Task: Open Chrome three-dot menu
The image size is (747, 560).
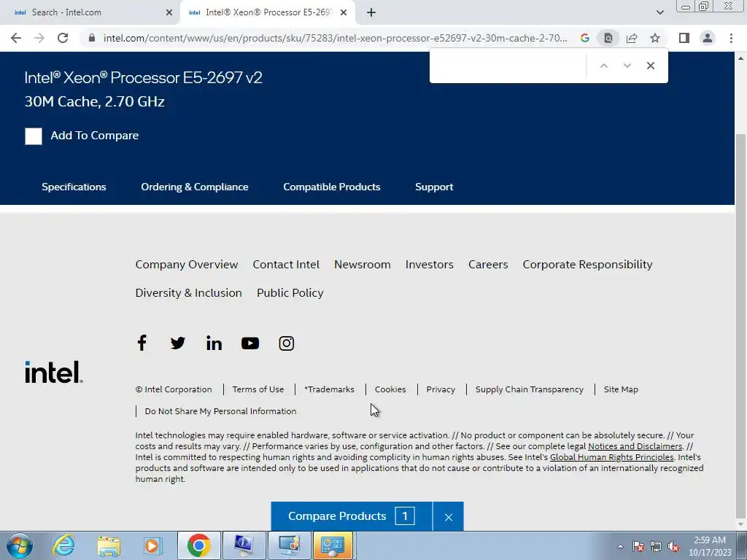Action: [x=731, y=38]
